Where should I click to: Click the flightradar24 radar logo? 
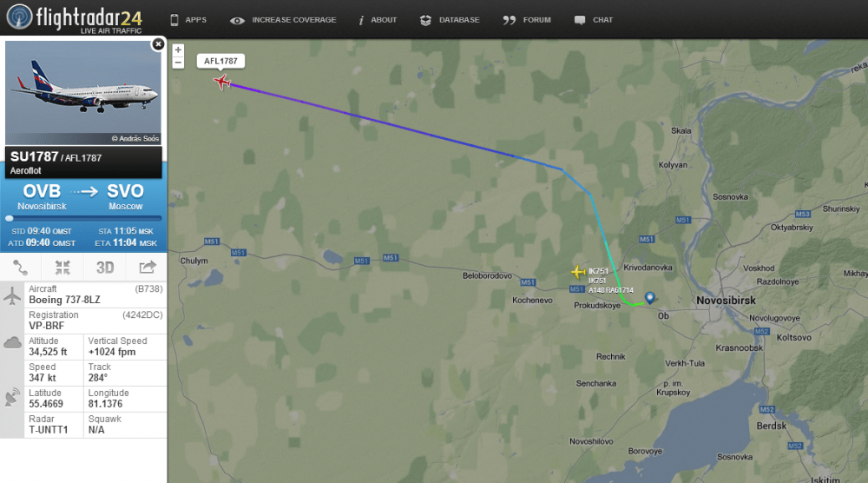[x=19, y=17]
